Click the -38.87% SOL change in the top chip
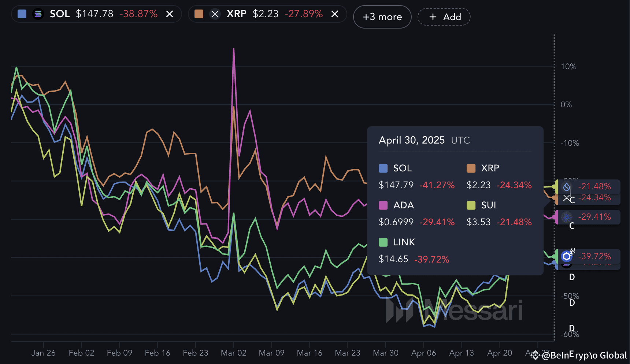This screenshot has width=630, height=364. (138, 14)
